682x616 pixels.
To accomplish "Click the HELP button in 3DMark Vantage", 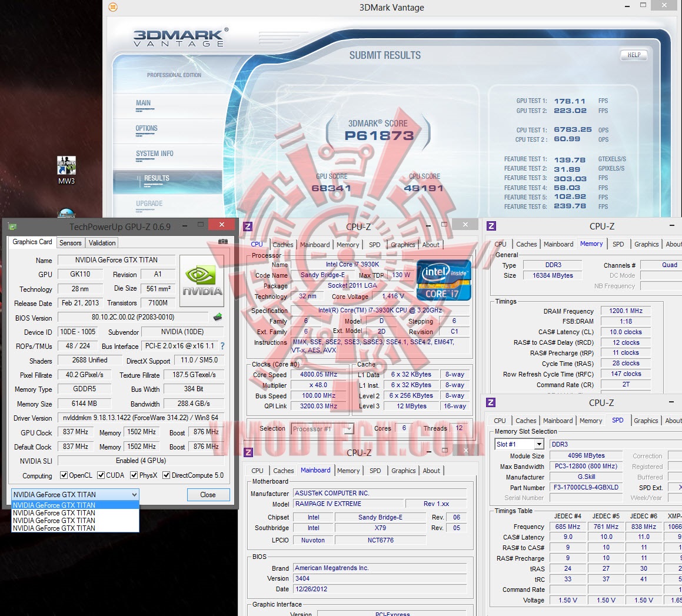I will (634, 55).
